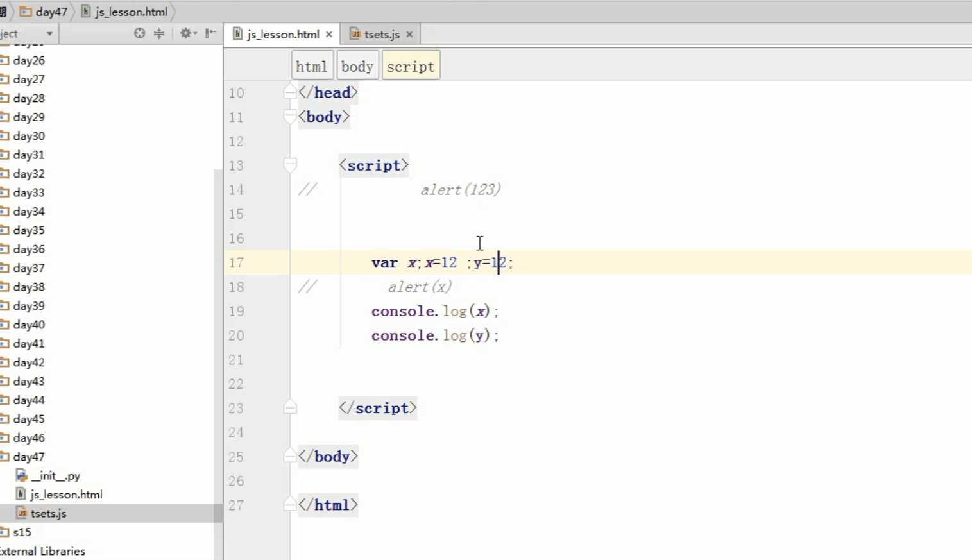The image size is (972, 560).
Task: Switch to the js_lesson.html editor tab
Action: 283,34
